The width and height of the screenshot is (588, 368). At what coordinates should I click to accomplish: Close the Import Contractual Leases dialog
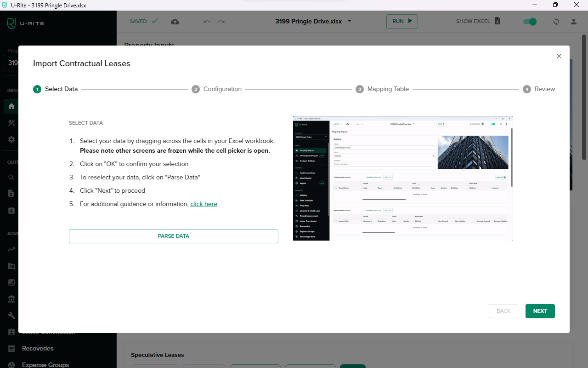click(x=559, y=56)
